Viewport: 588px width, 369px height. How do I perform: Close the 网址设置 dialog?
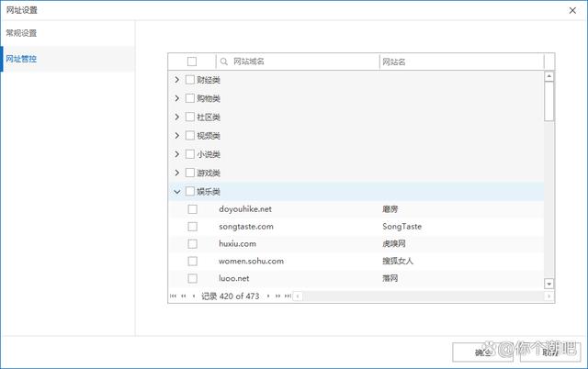(x=572, y=10)
